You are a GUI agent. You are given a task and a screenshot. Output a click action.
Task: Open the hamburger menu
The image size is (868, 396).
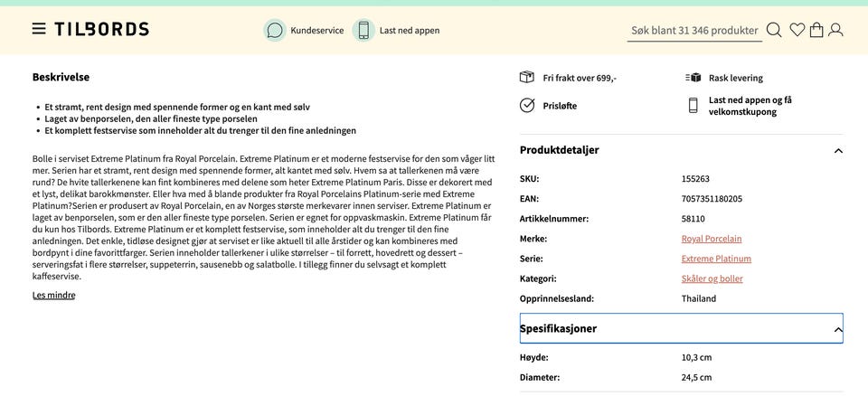39,29
